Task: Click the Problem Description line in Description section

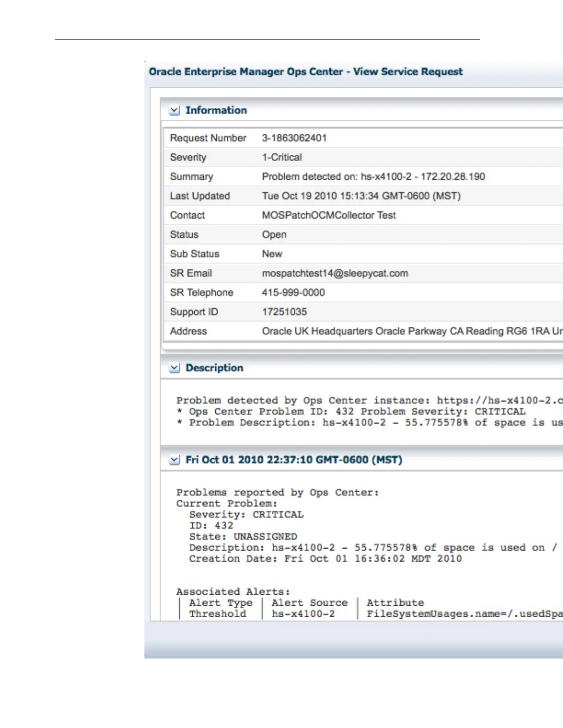Action: [370, 422]
